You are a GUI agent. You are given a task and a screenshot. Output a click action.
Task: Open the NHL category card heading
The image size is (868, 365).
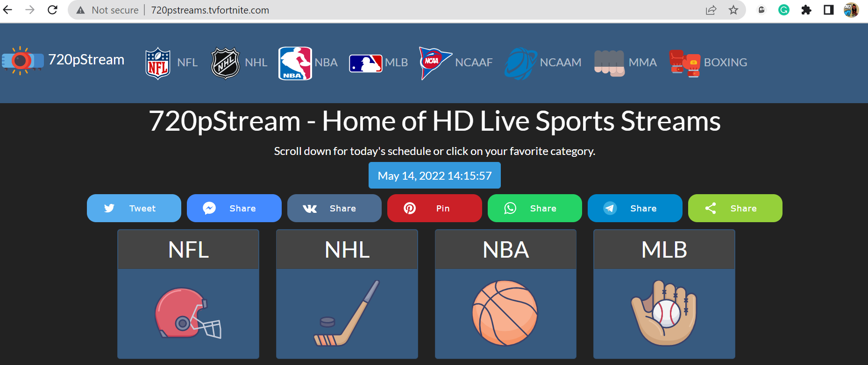point(347,250)
